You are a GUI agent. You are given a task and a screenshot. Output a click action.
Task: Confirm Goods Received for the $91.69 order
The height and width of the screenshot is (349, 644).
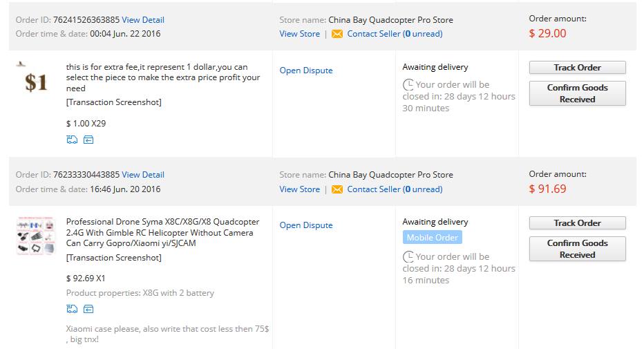click(x=577, y=249)
